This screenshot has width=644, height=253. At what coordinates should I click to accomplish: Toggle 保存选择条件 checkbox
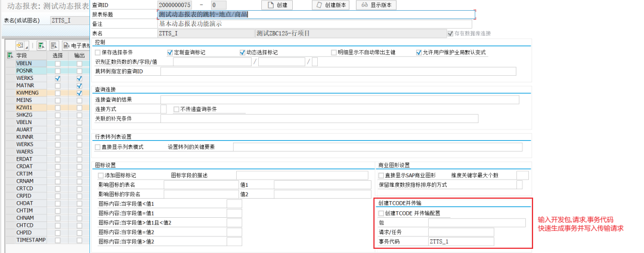coord(97,53)
